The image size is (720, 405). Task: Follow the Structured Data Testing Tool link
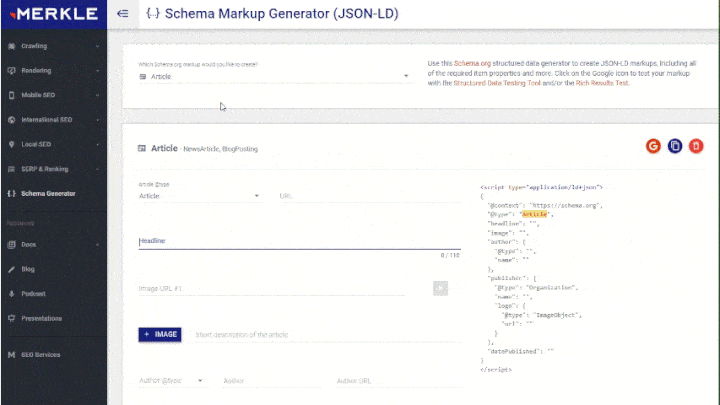coord(497,83)
